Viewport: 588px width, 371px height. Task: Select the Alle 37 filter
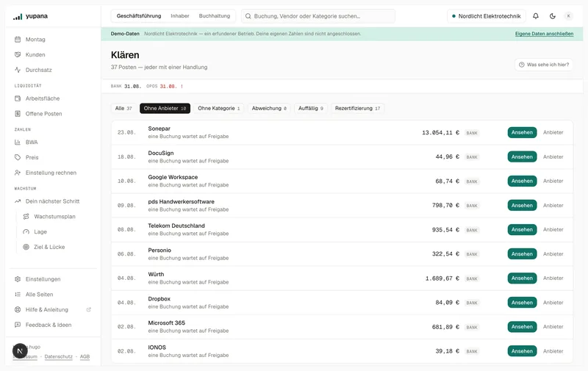tap(123, 108)
